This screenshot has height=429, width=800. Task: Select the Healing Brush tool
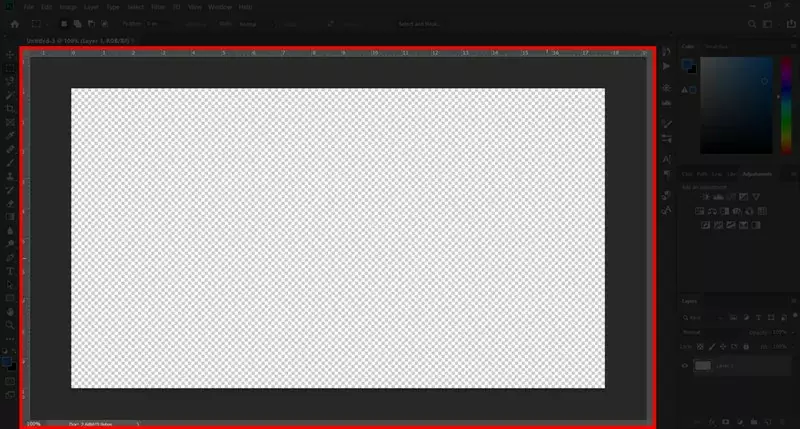pyautogui.click(x=10, y=149)
